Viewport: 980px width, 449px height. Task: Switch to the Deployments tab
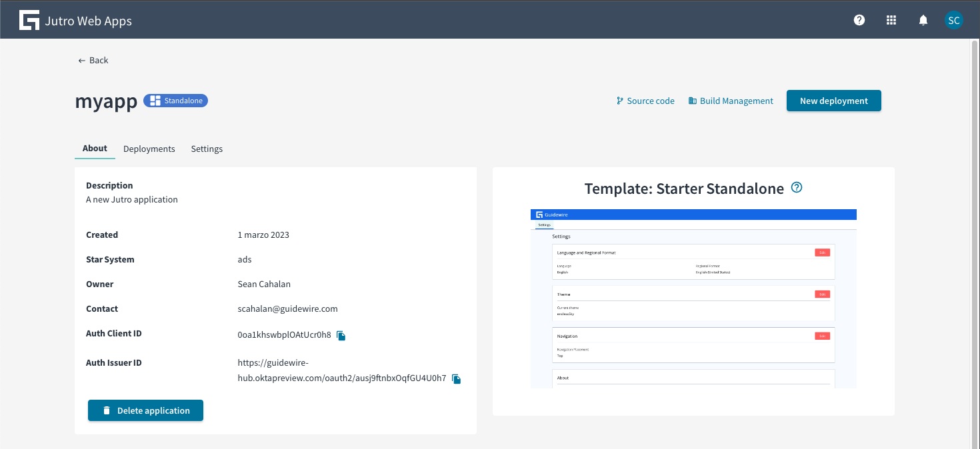click(x=149, y=149)
